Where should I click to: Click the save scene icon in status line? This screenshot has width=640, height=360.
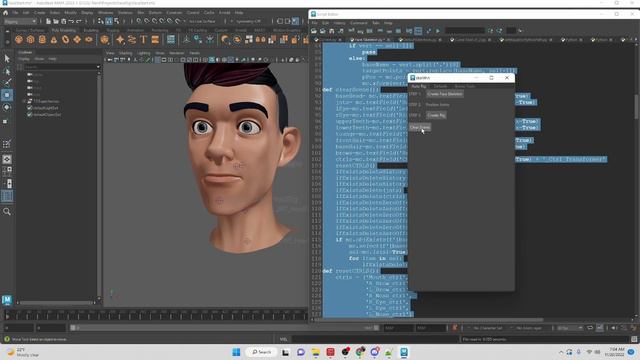coord(64,21)
